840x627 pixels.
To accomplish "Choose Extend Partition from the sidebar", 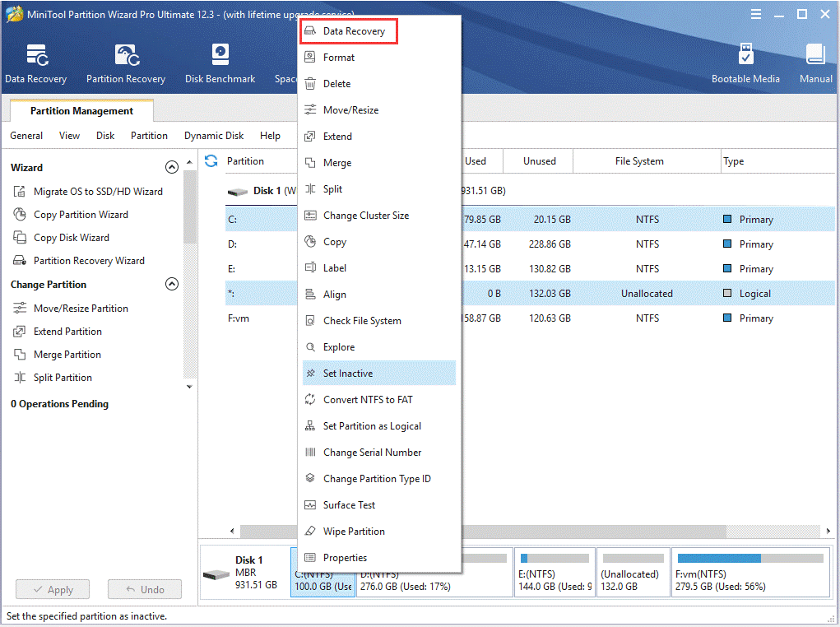I will 69,331.
